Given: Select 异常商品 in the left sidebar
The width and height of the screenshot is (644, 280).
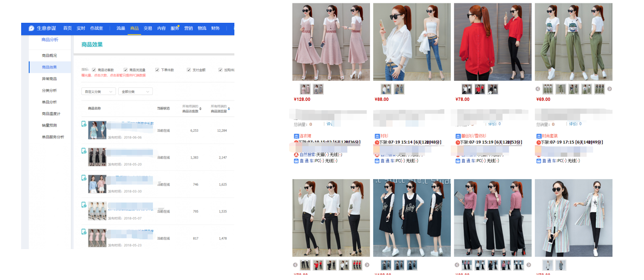Looking at the screenshot, I should (x=49, y=79).
